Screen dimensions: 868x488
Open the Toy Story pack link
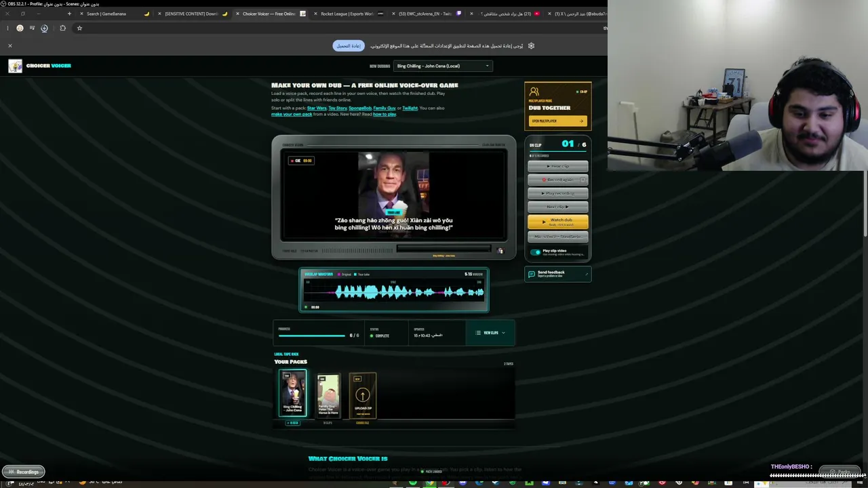tap(338, 108)
